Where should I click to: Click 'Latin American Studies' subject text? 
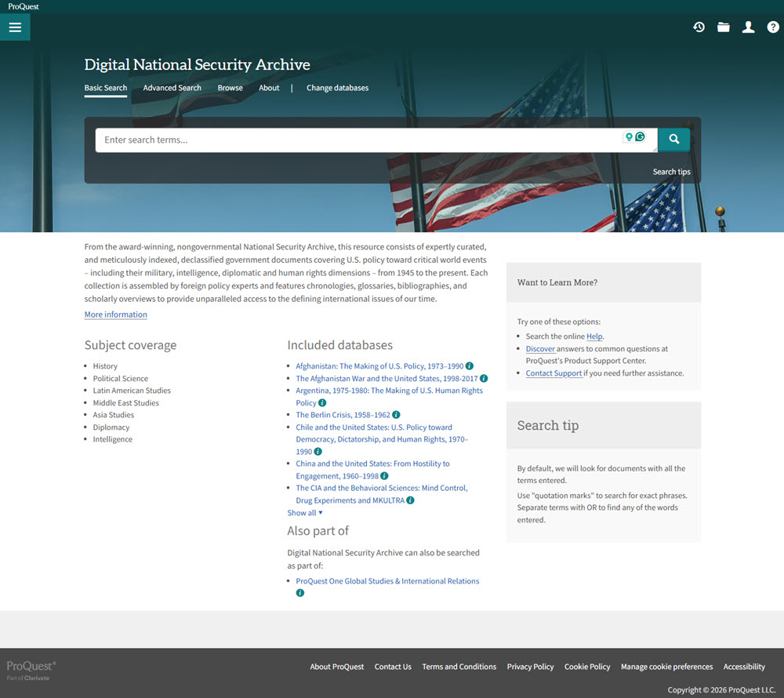(x=132, y=391)
